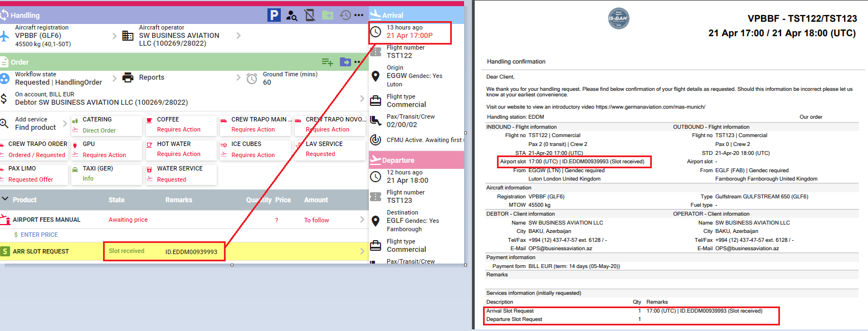
Task: Click the arrival Flight type briefcase icon
Action: 376,101
